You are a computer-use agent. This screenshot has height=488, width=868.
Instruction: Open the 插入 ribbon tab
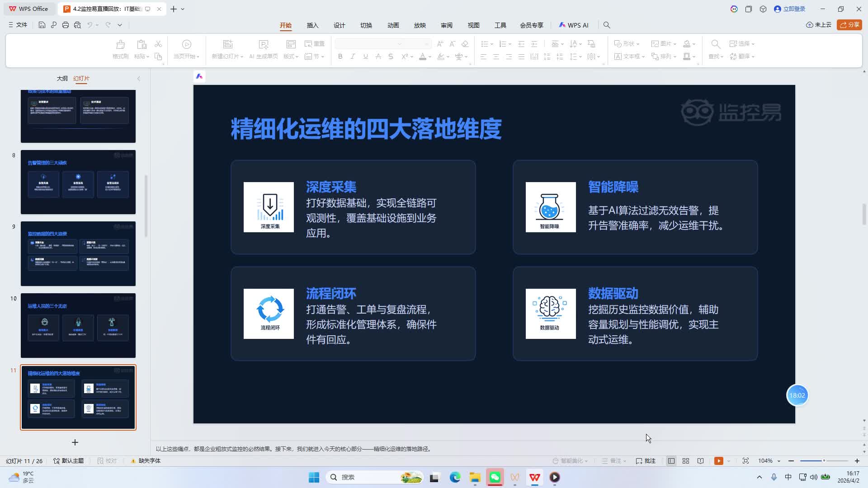pyautogui.click(x=312, y=25)
